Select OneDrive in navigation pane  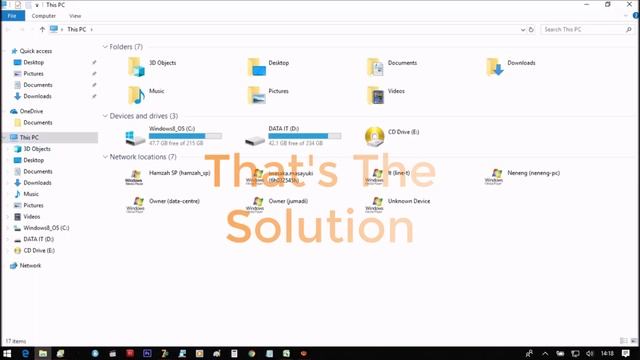coord(31,111)
